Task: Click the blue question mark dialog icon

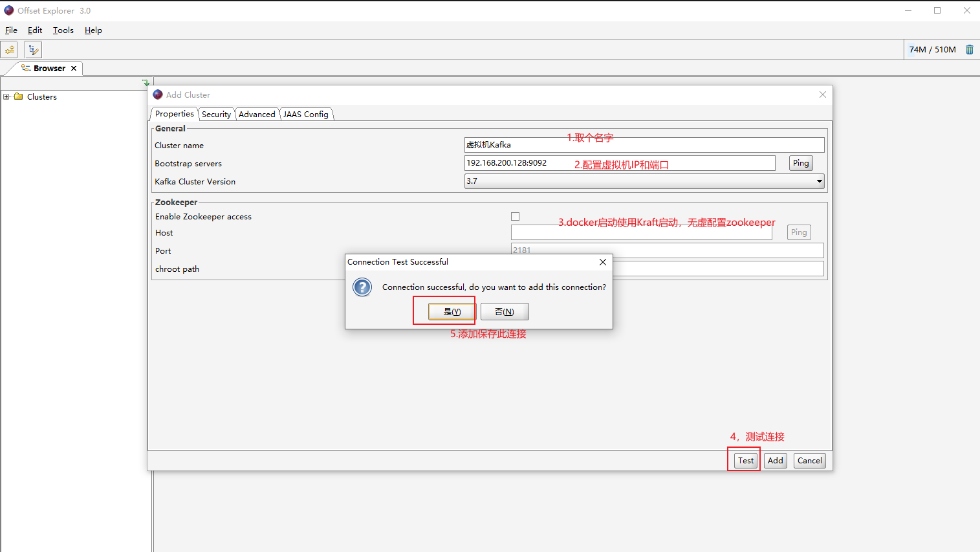Action: click(362, 287)
